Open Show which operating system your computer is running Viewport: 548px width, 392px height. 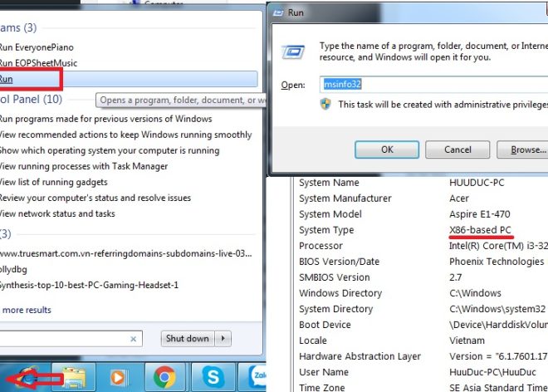coord(110,150)
